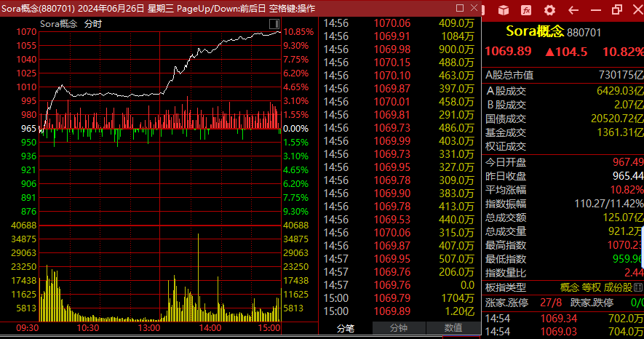Switch to the 分笔 tab
The image size is (644, 339).
(x=346, y=328)
